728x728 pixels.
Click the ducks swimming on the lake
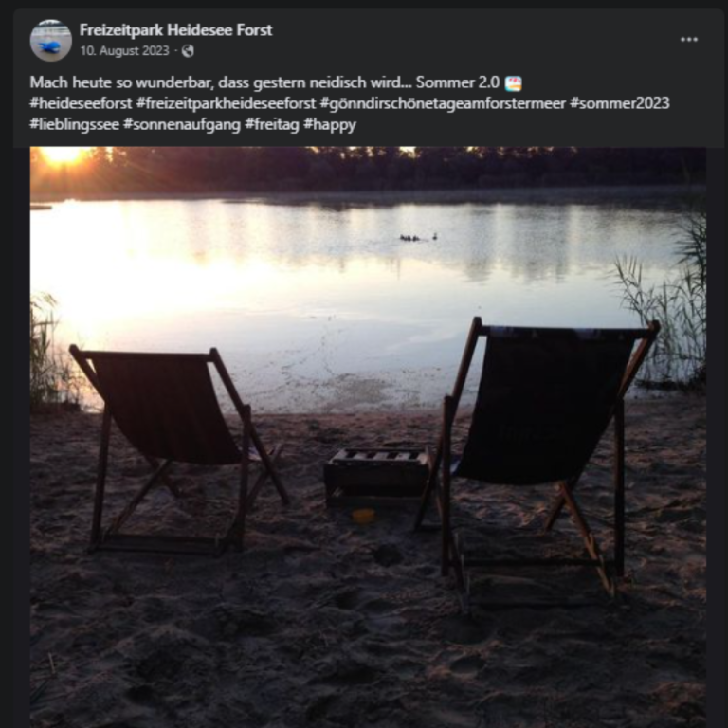(x=418, y=237)
